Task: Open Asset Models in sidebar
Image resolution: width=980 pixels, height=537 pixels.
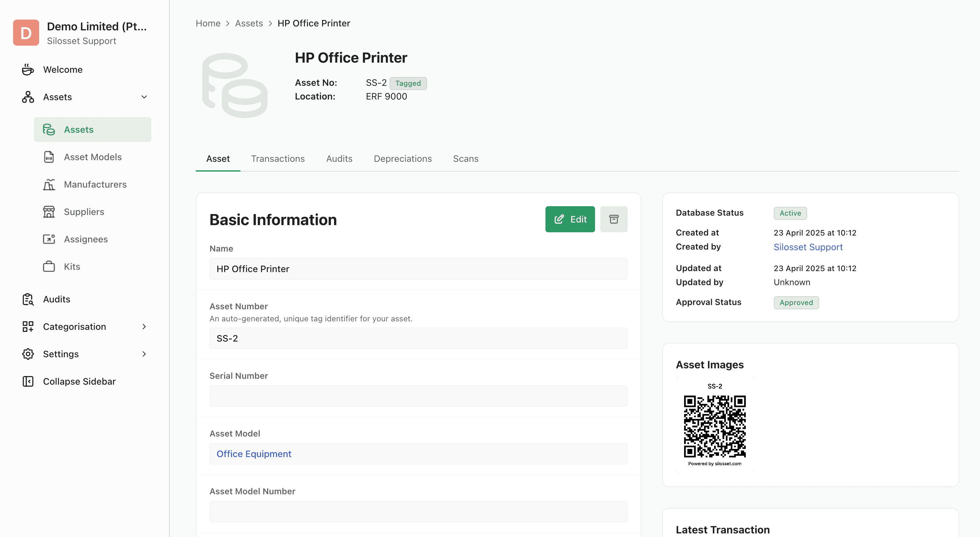Action: point(93,157)
